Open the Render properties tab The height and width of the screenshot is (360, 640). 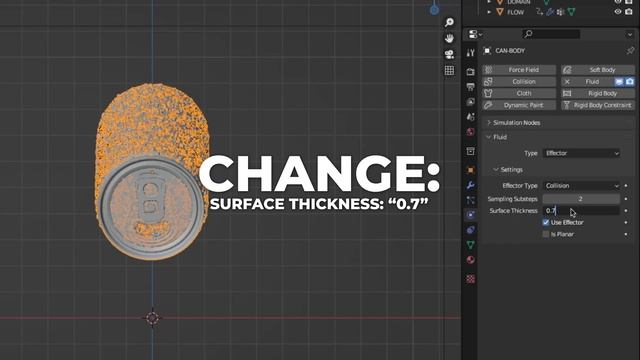[471, 72]
